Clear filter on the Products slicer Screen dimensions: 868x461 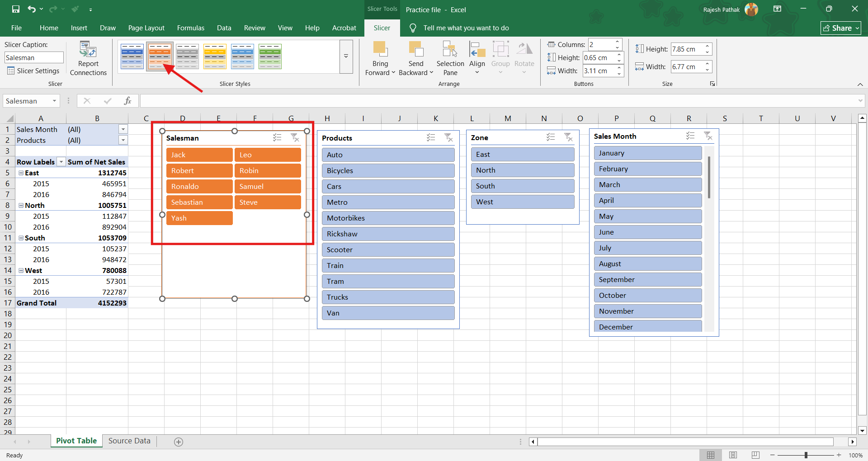pos(448,138)
